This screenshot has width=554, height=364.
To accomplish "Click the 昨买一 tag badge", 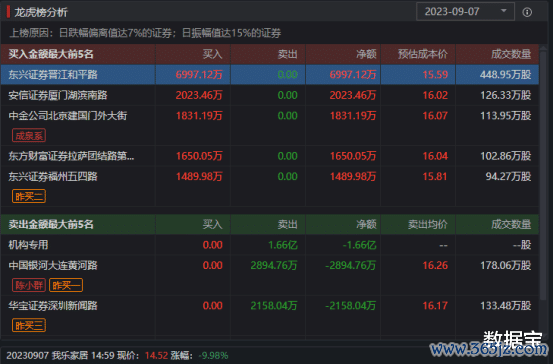I will click(x=66, y=285).
